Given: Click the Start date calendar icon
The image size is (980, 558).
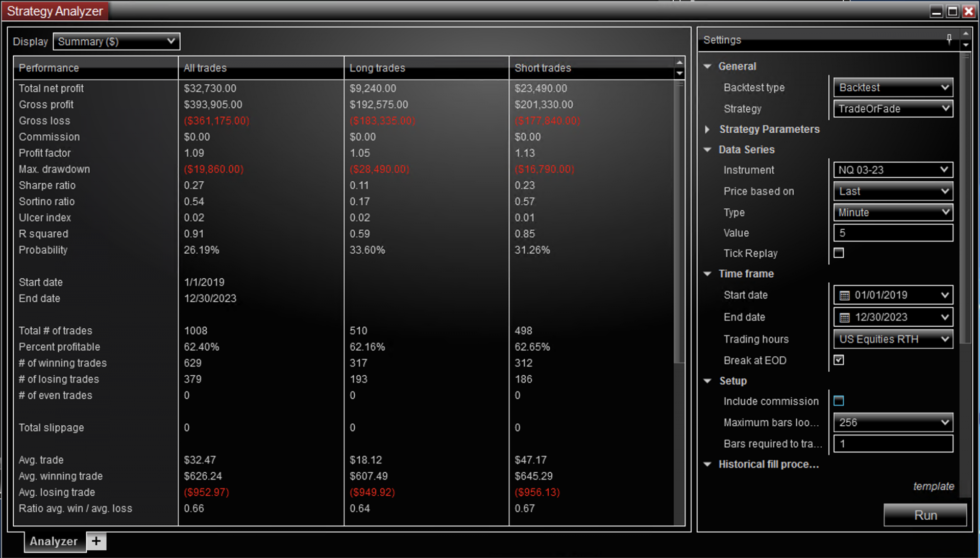Looking at the screenshot, I should click(x=845, y=296).
